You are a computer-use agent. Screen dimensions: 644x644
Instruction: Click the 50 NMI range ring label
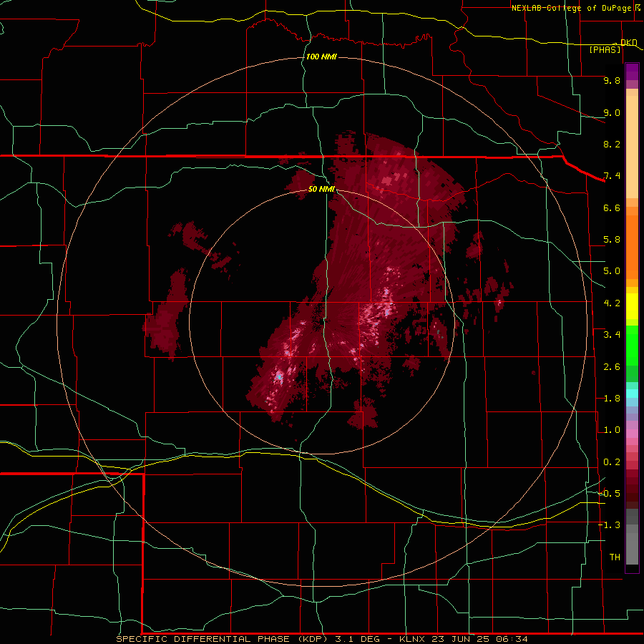pyautogui.click(x=321, y=189)
